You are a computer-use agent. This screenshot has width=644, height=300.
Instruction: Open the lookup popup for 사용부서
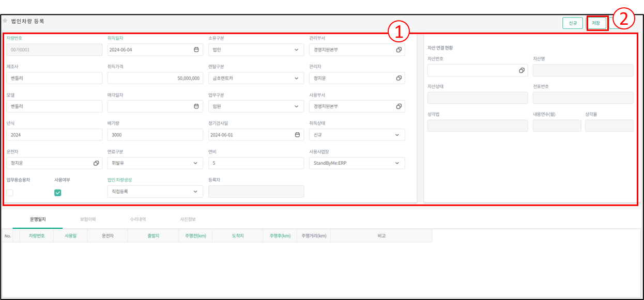398,106
